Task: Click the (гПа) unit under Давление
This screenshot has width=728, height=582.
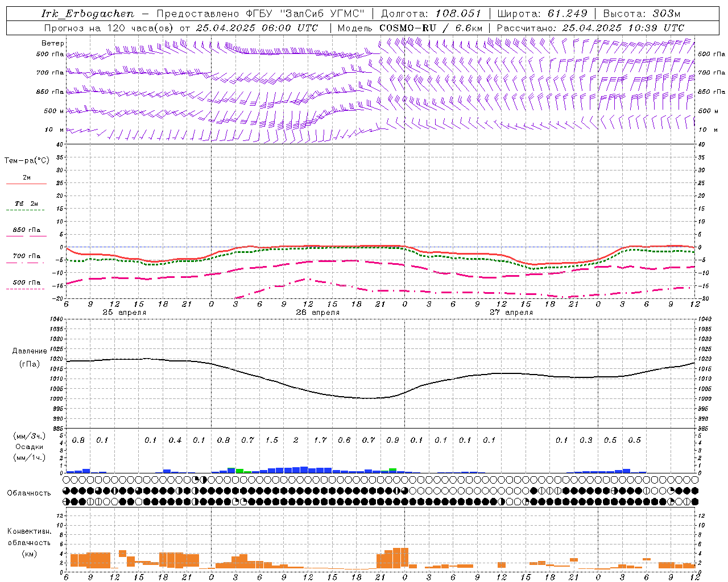Action: 30,364
